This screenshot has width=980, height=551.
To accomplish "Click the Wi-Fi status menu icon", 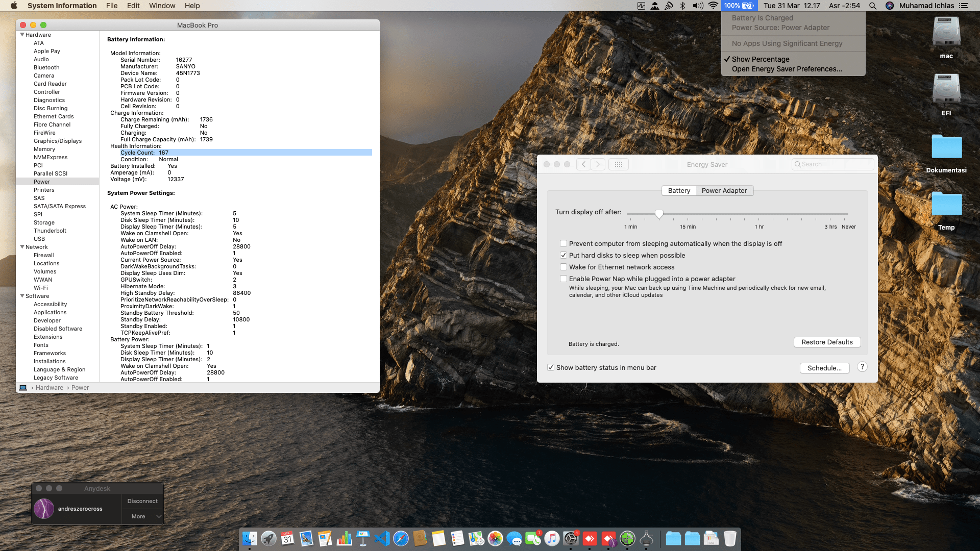I will click(714, 6).
